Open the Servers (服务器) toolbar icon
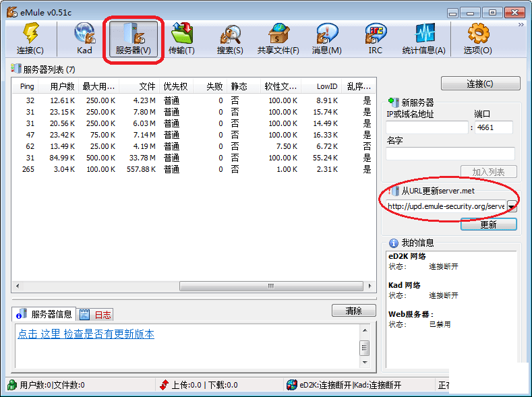The image size is (532, 397). [134, 33]
